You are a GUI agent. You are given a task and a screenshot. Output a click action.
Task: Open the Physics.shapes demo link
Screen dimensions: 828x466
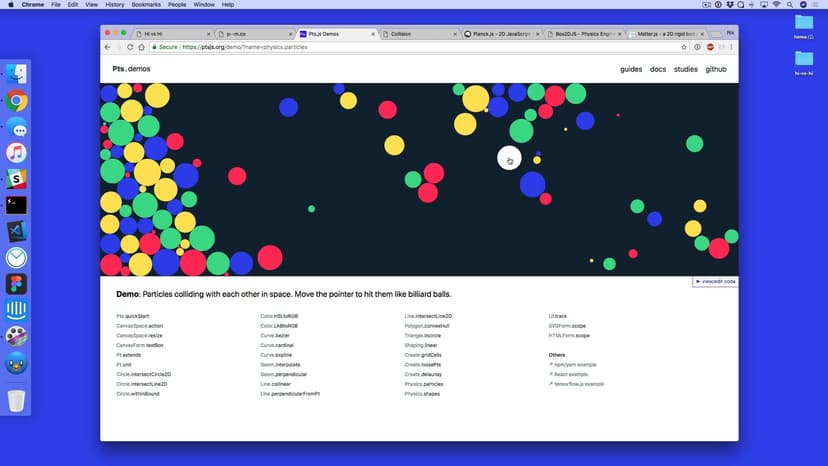click(x=424, y=394)
